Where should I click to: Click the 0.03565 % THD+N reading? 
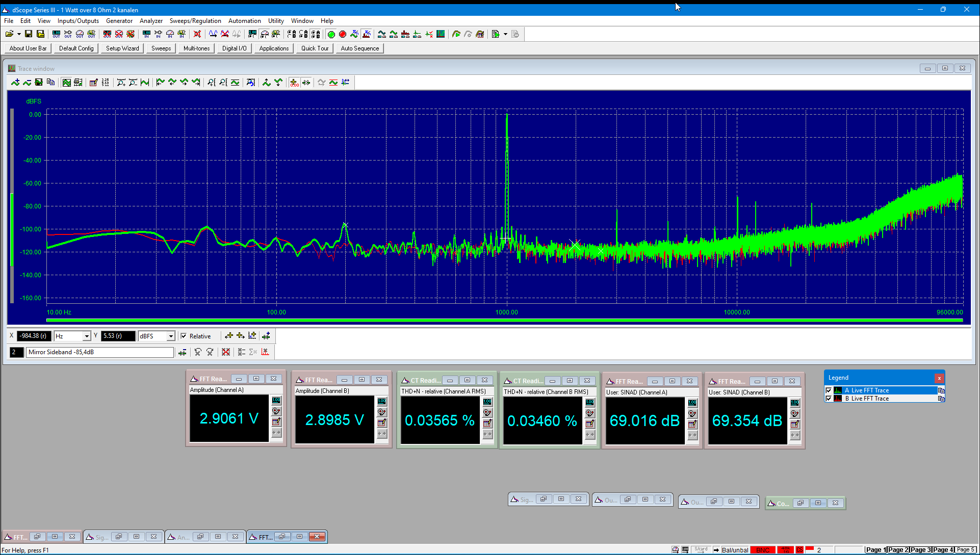(x=440, y=420)
